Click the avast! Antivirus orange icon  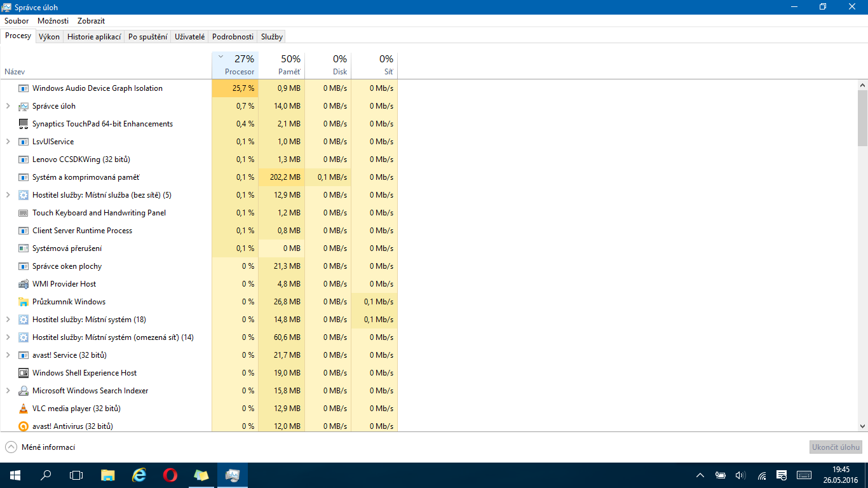coord(24,426)
